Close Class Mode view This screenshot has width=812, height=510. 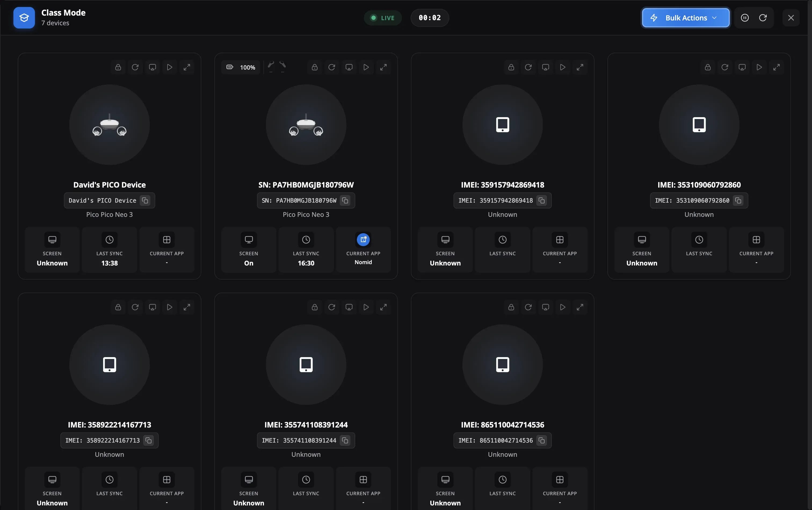click(791, 18)
